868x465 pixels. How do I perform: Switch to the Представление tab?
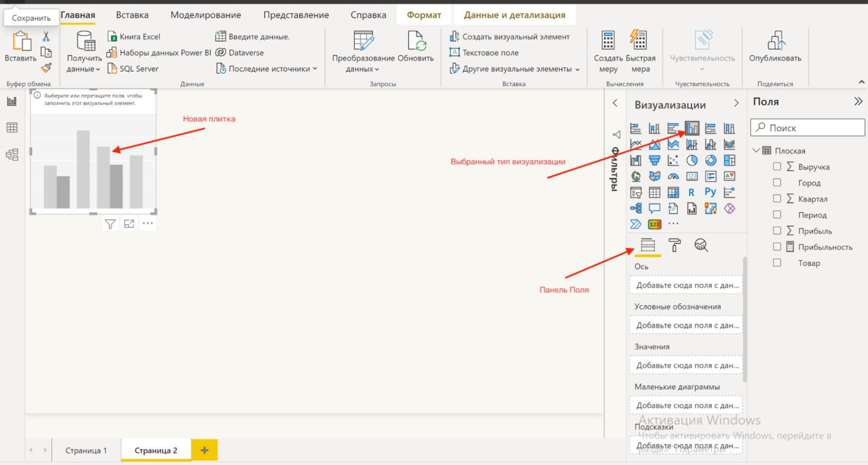pos(296,15)
